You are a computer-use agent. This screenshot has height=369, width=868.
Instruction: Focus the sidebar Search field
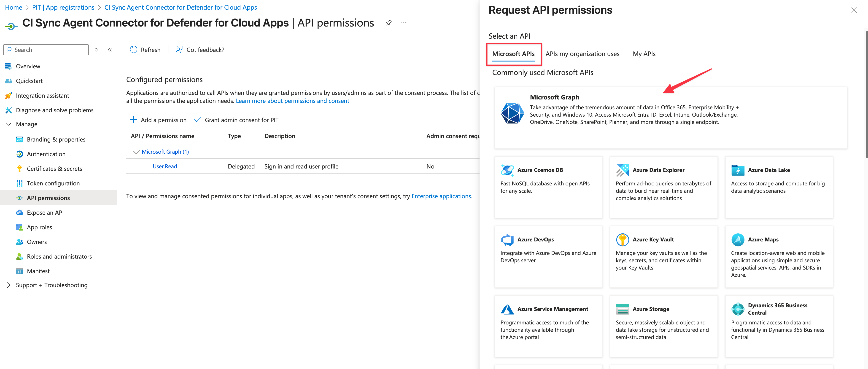[x=46, y=50]
